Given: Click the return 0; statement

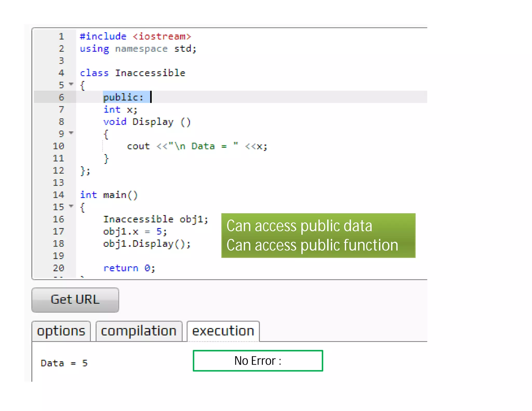Looking at the screenshot, I should tap(129, 268).
